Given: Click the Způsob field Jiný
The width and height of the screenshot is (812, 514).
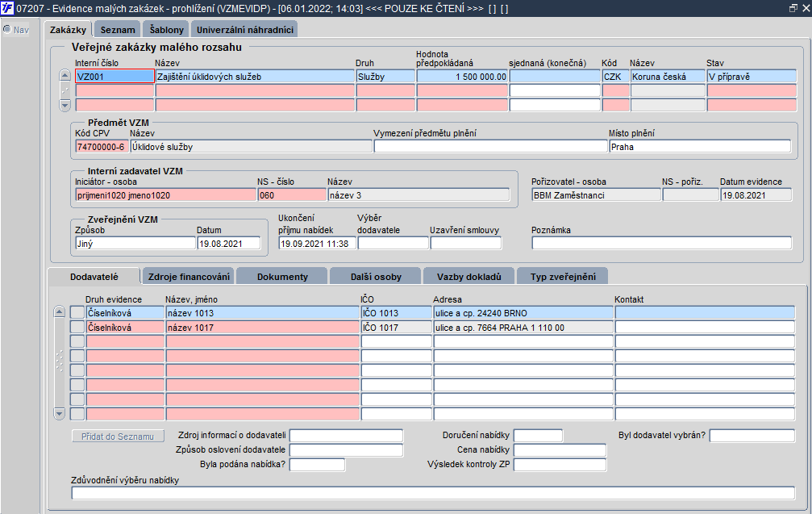Looking at the screenshot, I should click(135, 244).
